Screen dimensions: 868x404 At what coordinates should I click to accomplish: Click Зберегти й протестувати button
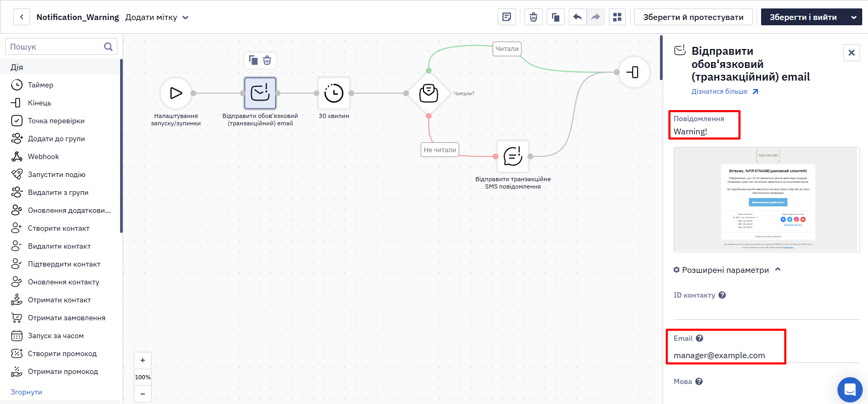[x=693, y=17]
